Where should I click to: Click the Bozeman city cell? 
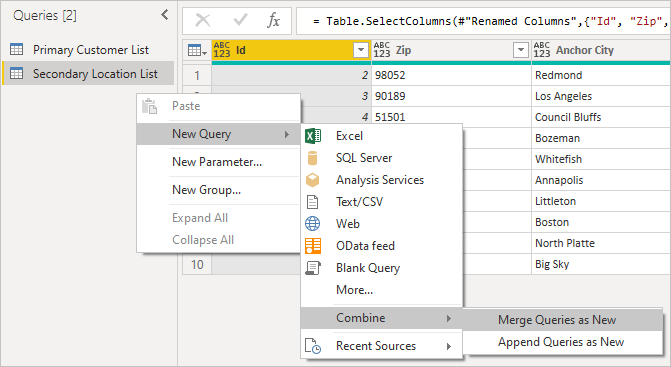click(x=601, y=138)
